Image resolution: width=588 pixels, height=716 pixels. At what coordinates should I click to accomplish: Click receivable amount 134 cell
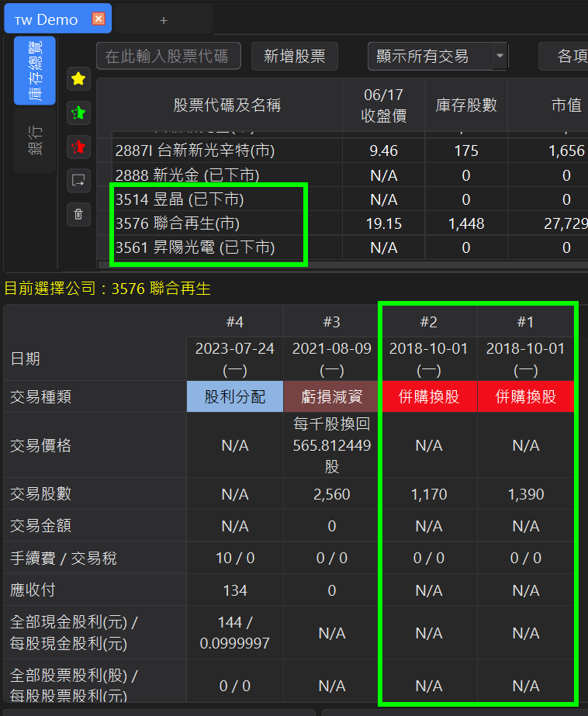[235, 590]
